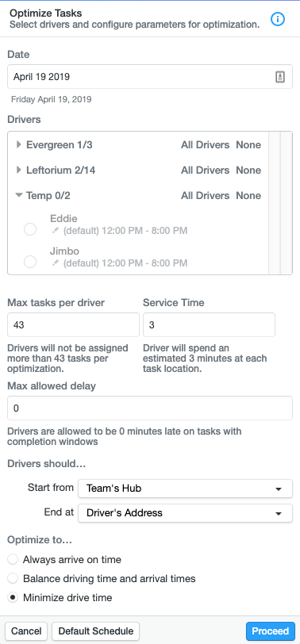Open the Start from Team's Hub dropdown
Screen dimensions: 300x644
click(x=186, y=489)
